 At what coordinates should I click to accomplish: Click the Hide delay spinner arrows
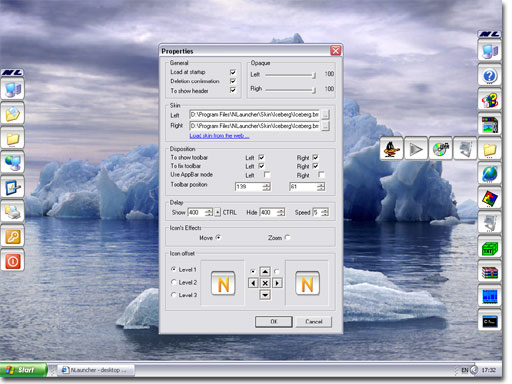coord(281,212)
